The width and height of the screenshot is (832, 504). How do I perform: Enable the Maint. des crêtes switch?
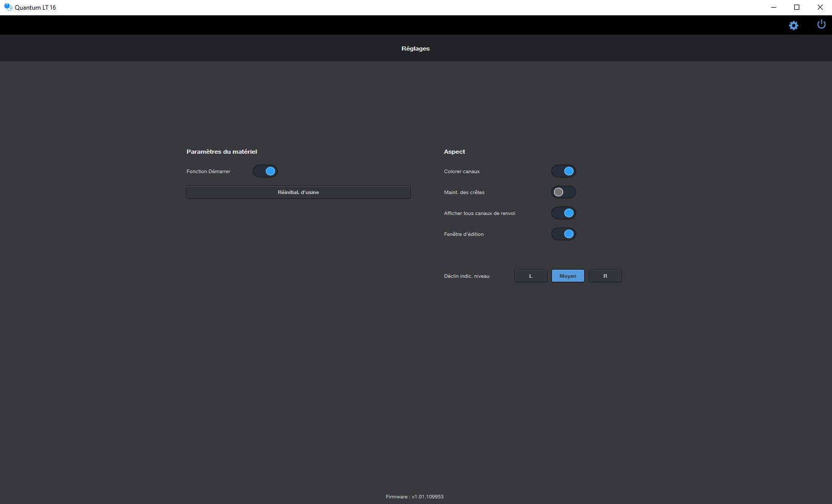point(564,192)
